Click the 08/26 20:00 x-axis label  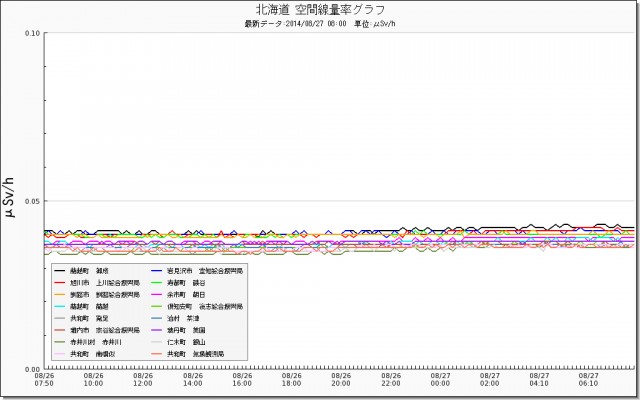tap(341, 380)
